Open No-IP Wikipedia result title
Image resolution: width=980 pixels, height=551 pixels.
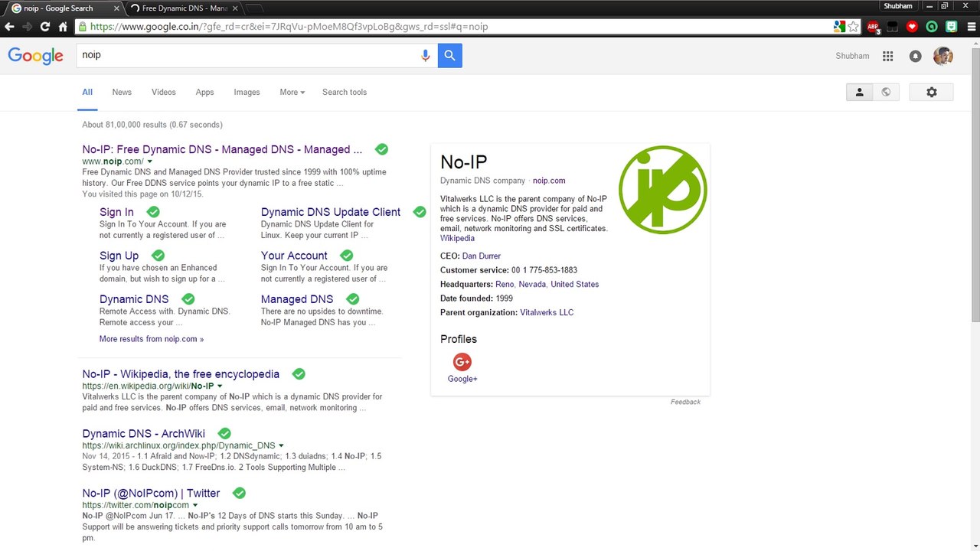(181, 374)
